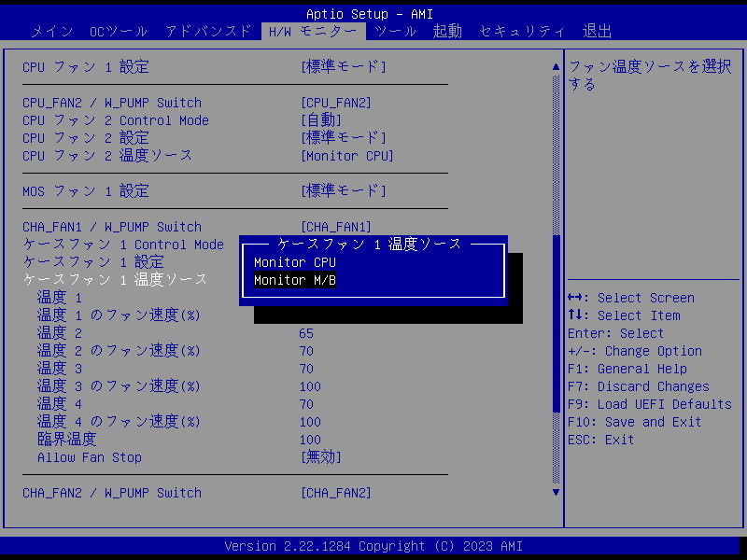The width and height of the screenshot is (747, 560).
Task: Click popup title ケースファン 1 温度ソース
Action: tap(369, 245)
